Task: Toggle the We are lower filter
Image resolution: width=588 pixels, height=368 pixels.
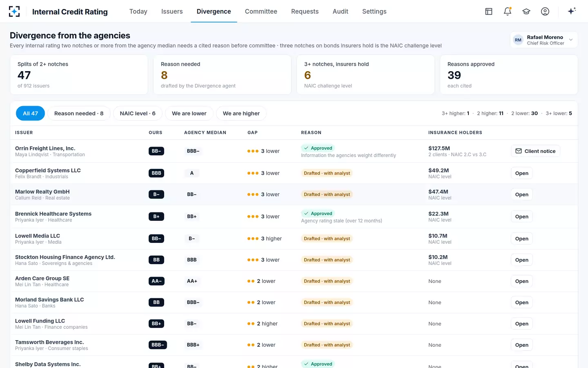Action: pos(189,113)
